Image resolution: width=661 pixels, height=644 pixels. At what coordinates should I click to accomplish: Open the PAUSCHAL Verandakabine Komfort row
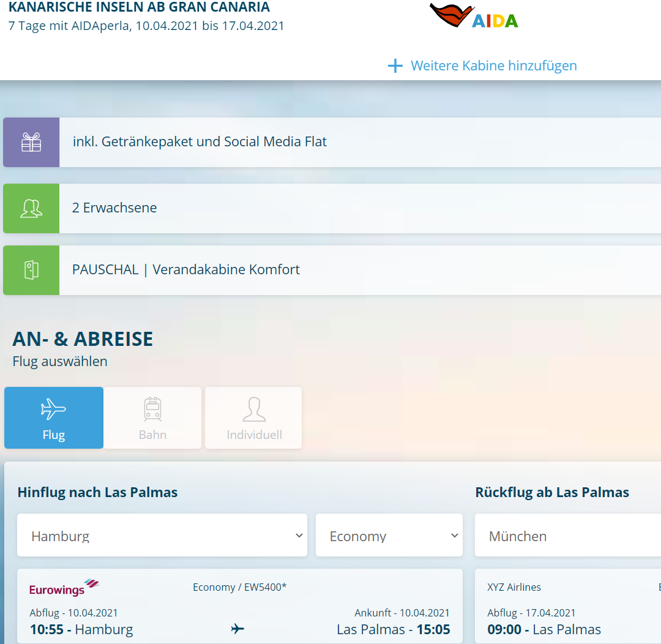360,271
